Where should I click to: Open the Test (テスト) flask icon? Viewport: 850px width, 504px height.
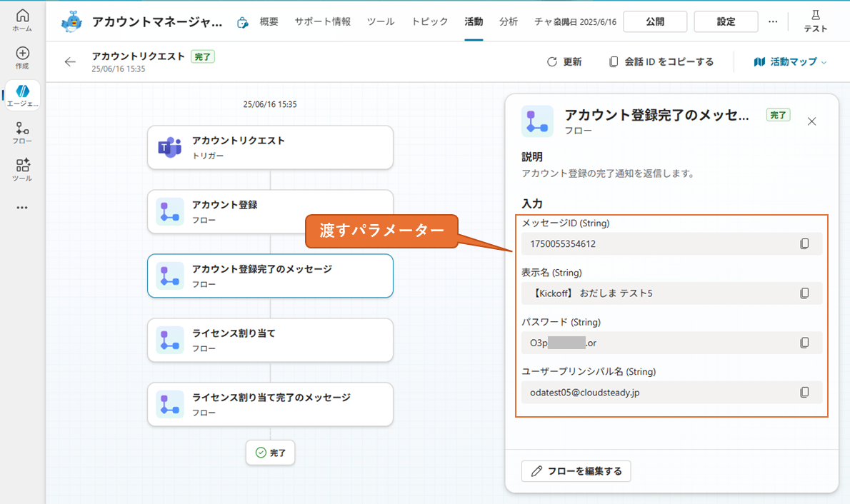pos(815,21)
